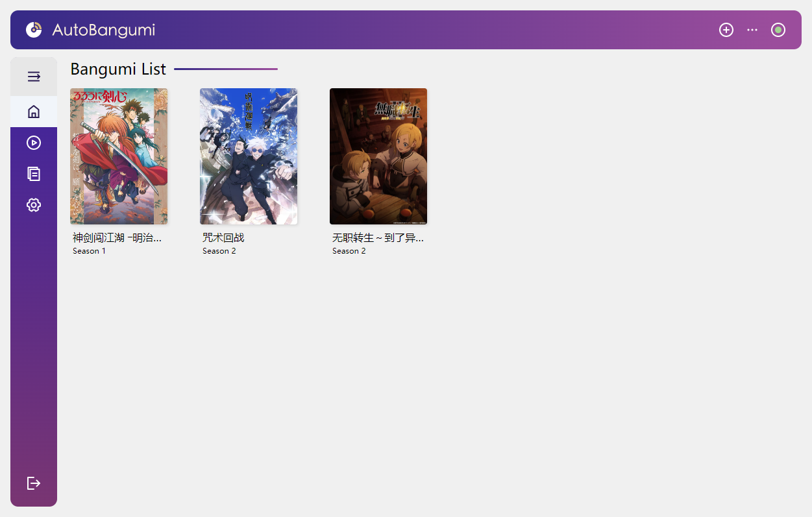The width and height of the screenshot is (812, 517).
Task: Open the Home page in sidebar
Action: click(34, 112)
